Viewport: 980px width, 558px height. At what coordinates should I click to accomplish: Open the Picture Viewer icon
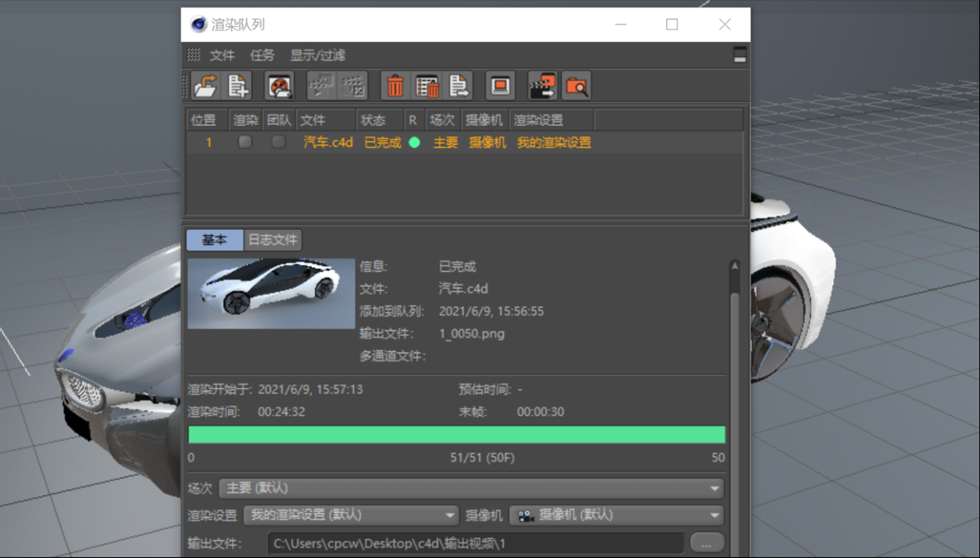501,86
